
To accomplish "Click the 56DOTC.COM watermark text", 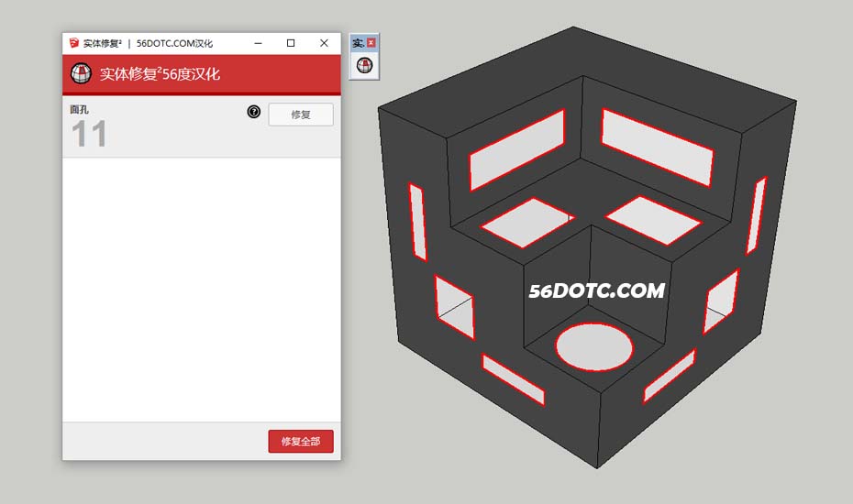I will pyautogui.click(x=596, y=290).
